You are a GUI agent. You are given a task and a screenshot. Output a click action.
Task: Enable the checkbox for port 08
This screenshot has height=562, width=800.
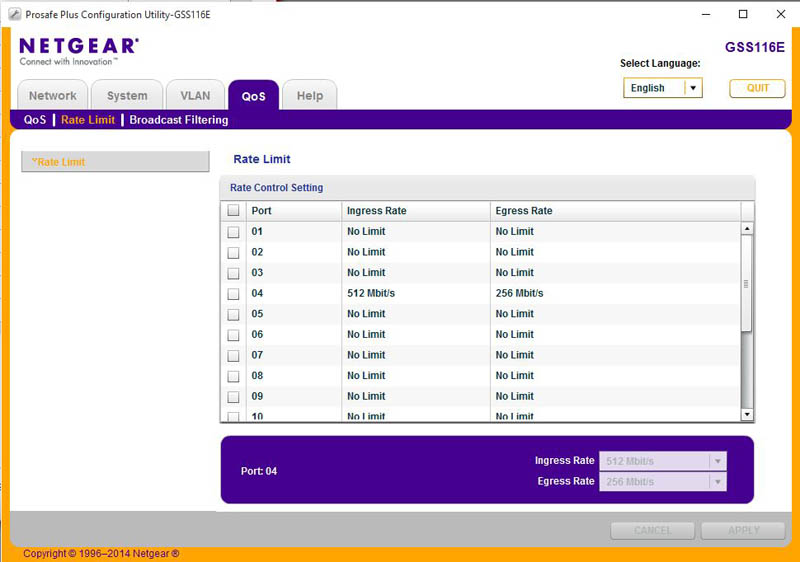(233, 376)
